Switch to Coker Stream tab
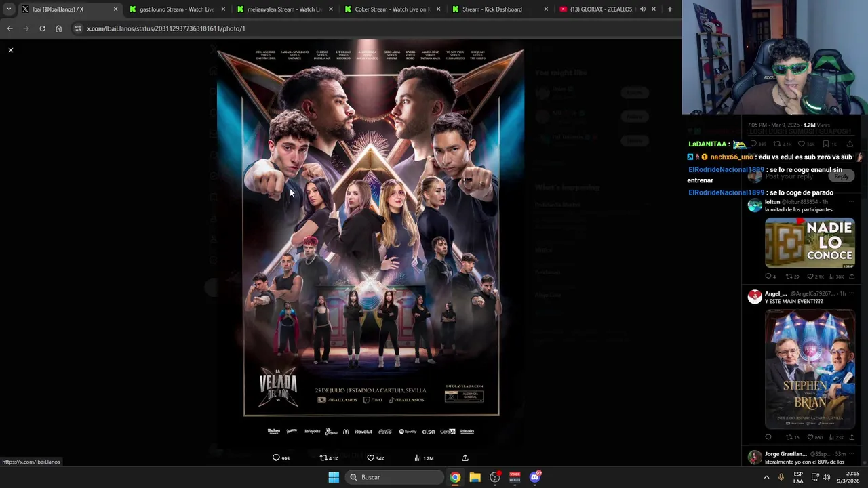 pyautogui.click(x=392, y=9)
